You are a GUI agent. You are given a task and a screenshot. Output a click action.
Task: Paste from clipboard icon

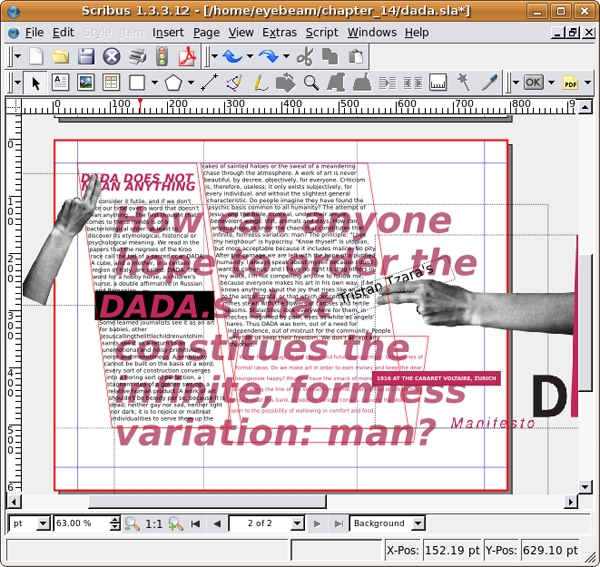tap(356, 57)
